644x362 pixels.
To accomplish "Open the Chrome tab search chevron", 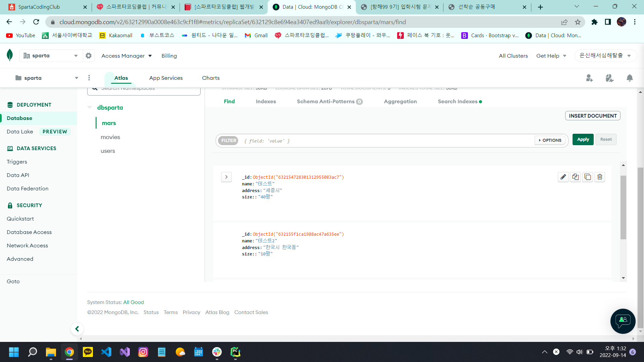I will point(577,7).
